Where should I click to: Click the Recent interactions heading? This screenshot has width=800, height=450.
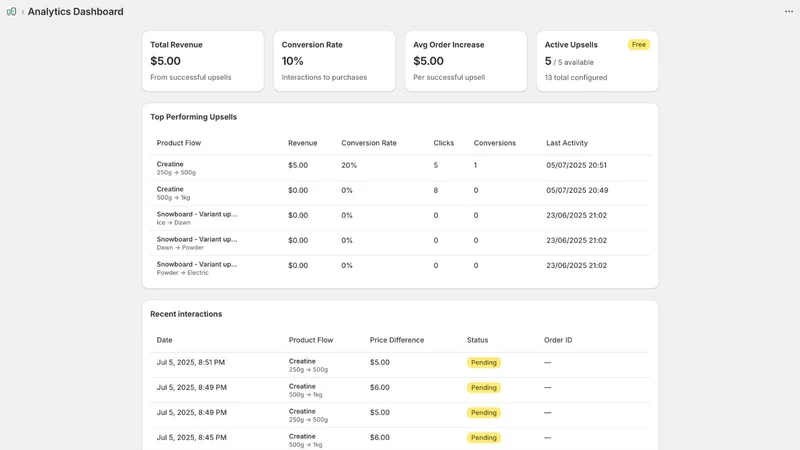click(186, 314)
